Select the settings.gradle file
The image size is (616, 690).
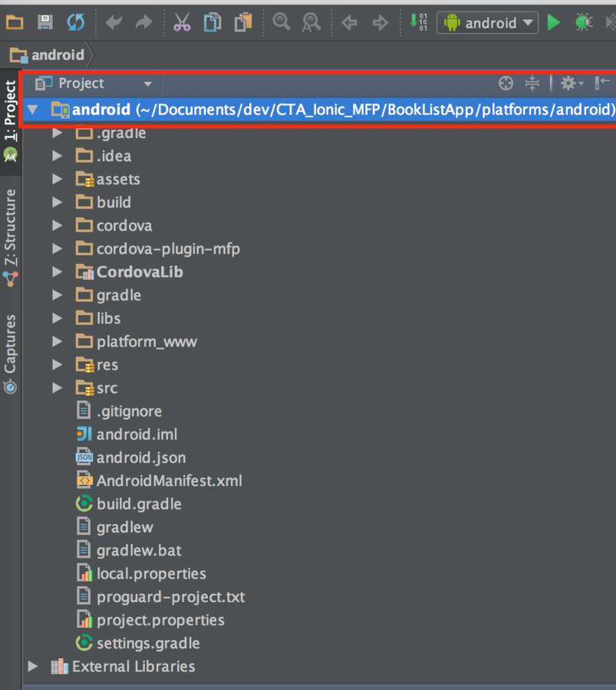[x=148, y=644]
